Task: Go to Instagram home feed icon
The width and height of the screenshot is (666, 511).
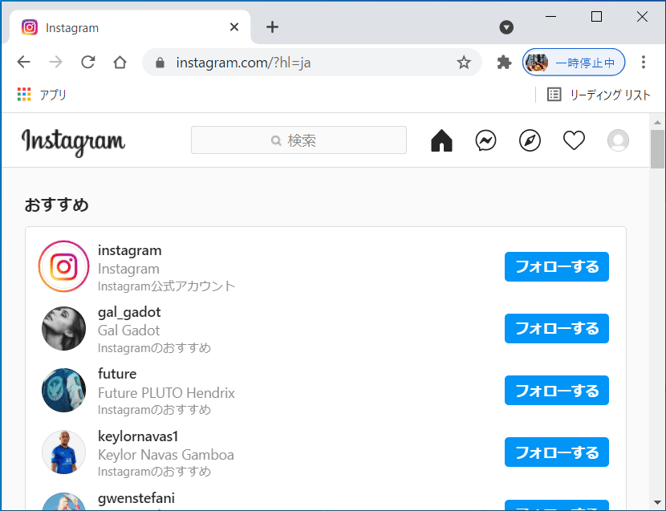Action: coord(442,141)
